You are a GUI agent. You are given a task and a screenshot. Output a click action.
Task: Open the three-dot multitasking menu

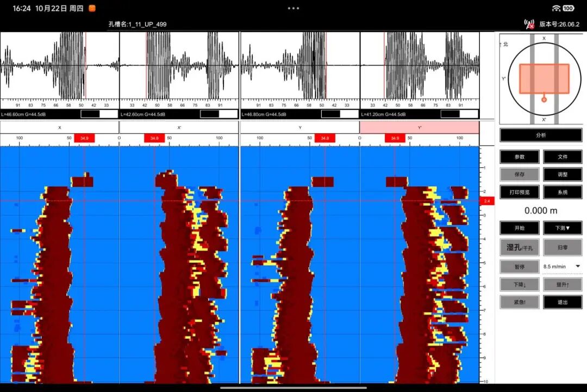click(x=293, y=8)
